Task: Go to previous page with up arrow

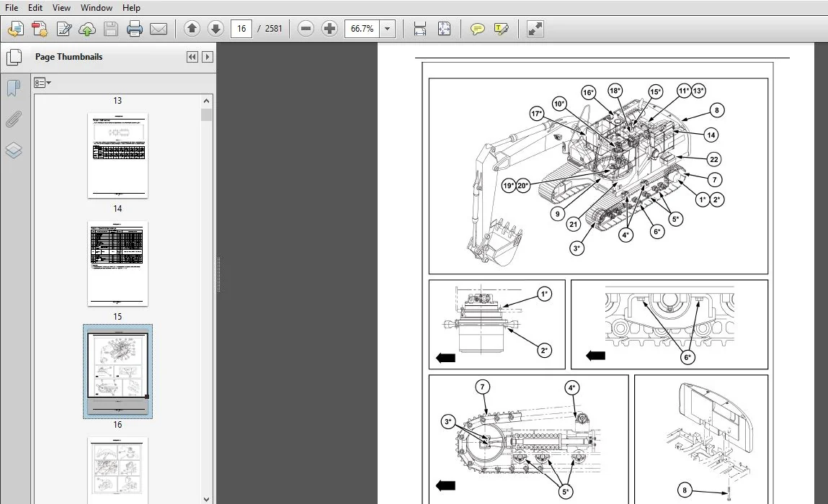Action: (192, 29)
